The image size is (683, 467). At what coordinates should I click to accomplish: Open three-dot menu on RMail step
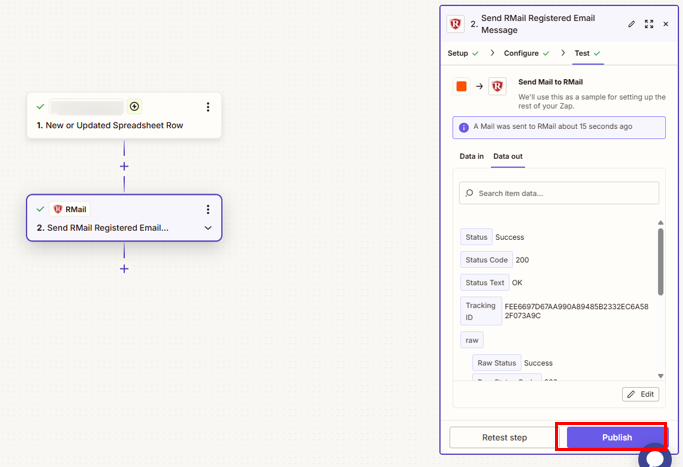(x=208, y=209)
